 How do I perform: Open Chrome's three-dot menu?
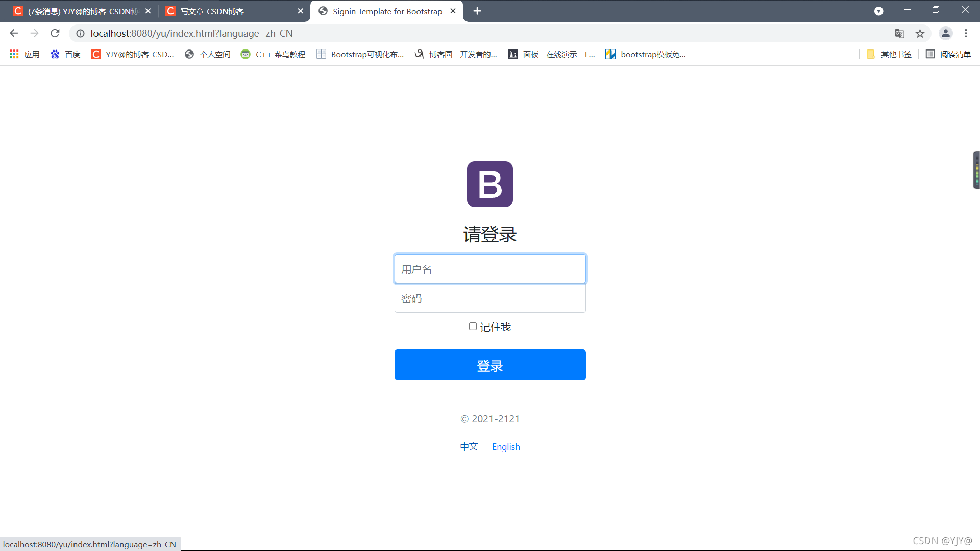[x=966, y=33]
